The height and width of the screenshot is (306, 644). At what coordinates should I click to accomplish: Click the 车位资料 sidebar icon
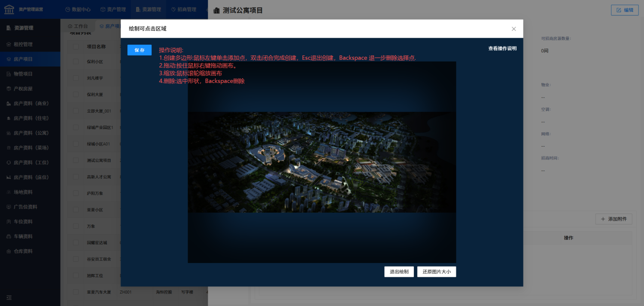(9, 222)
